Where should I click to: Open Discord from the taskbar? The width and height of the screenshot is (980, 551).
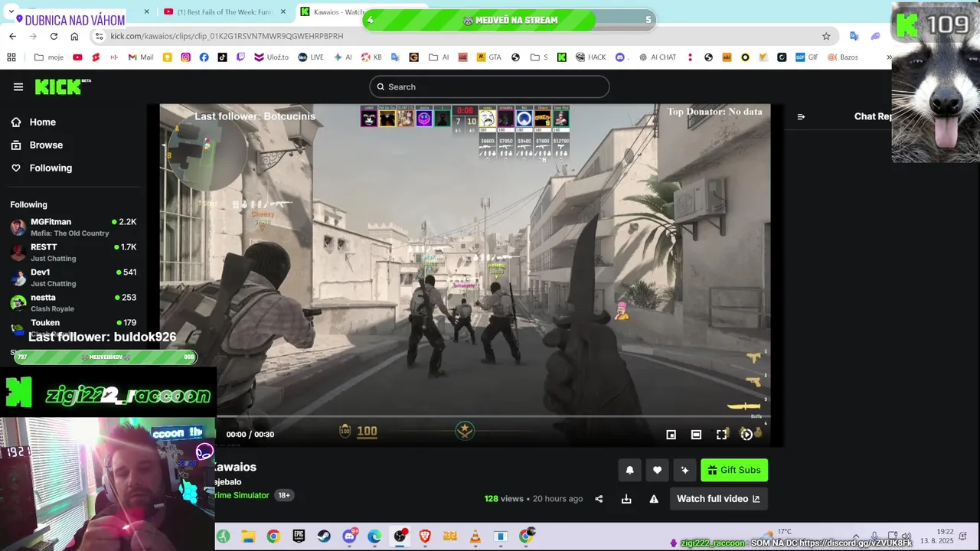(349, 536)
